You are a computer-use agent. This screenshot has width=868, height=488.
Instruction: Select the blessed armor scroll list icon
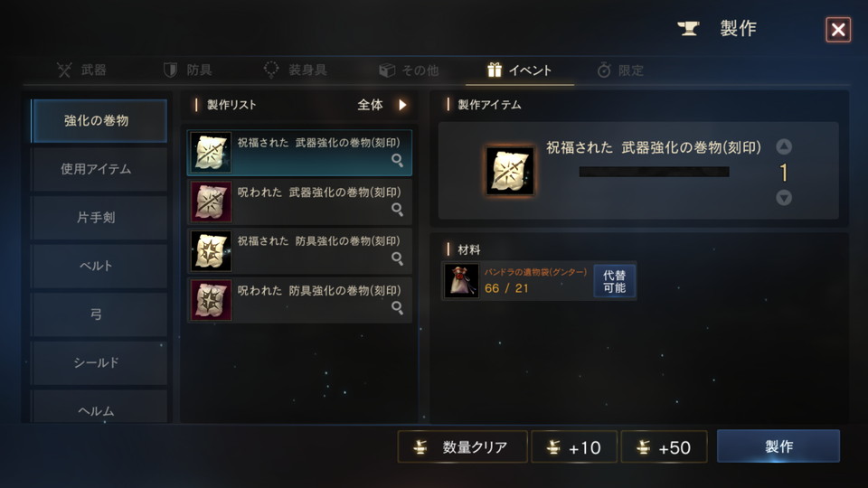(x=211, y=250)
